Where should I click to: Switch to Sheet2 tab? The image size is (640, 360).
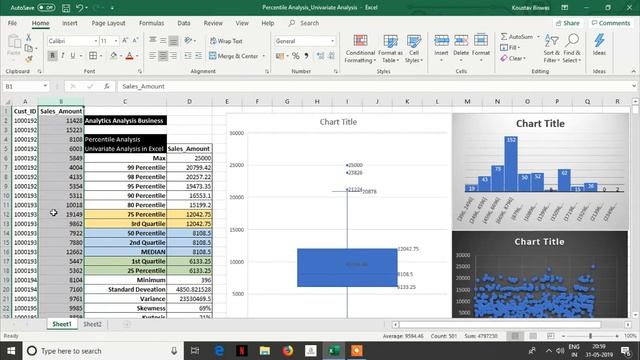[x=92, y=324]
